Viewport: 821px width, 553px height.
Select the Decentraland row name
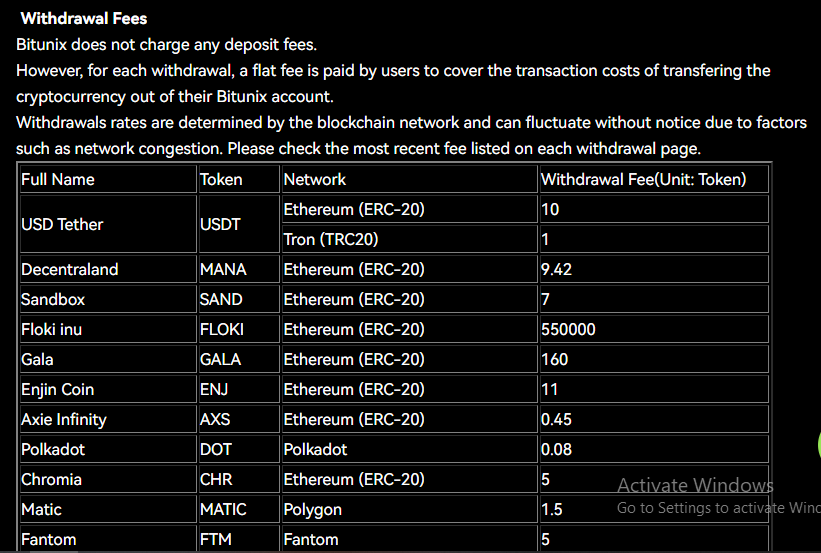pos(70,269)
